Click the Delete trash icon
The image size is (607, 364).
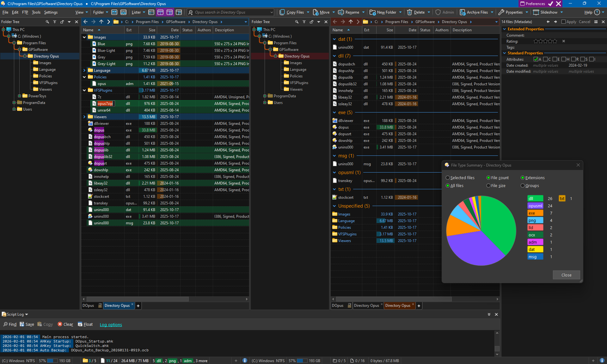409,12
